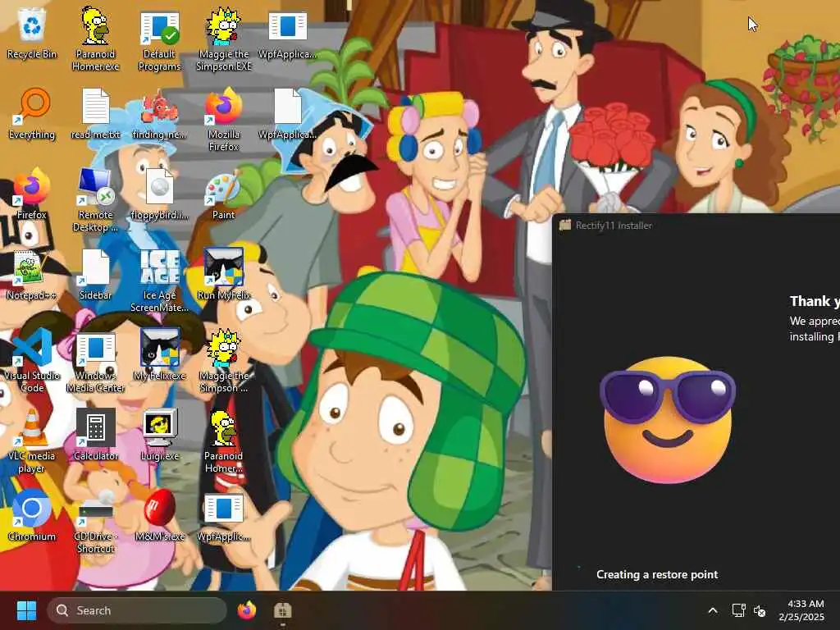Select the desktop shortcut labeled Firefox
Viewport: 840px width, 630px height.
pyautogui.click(x=32, y=194)
